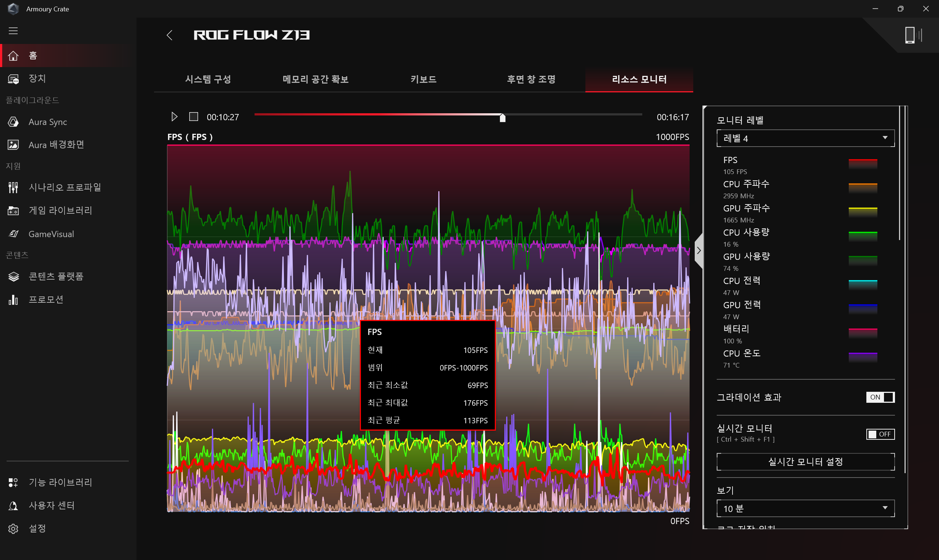The height and width of the screenshot is (560, 939).
Task: Click the GPU 사용량 dark green swatch
Action: coord(863,260)
